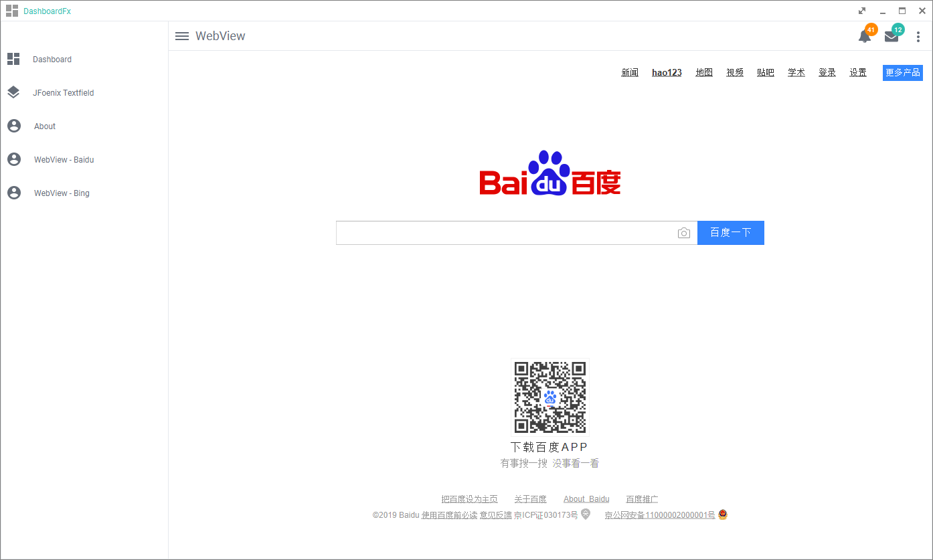Click the 新闻 news link

630,72
